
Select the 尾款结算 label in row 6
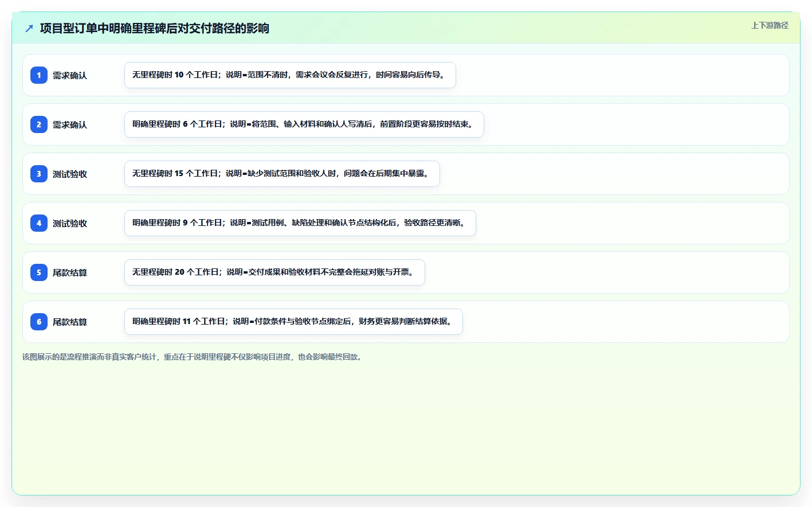[x=70, y=322]
